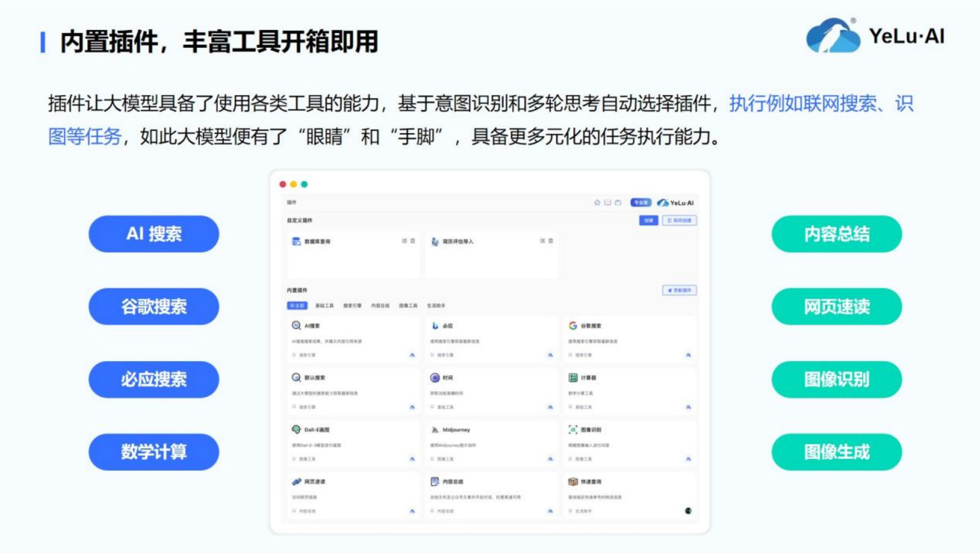Click the outlined 如何创建 help button
Image resolution: width=980 pixels, height=553 pixels.
[x=679, y=221]
